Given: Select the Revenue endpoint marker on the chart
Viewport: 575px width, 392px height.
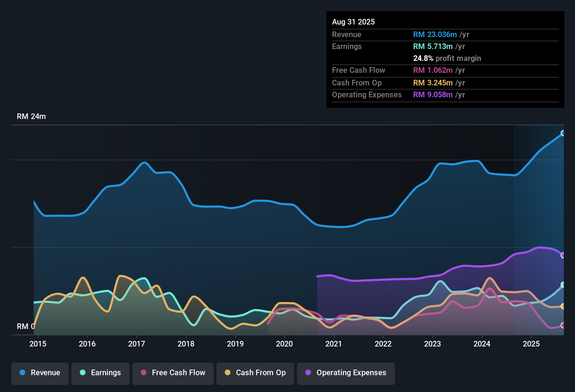Looking at the screenshot, I should (563, 133).
